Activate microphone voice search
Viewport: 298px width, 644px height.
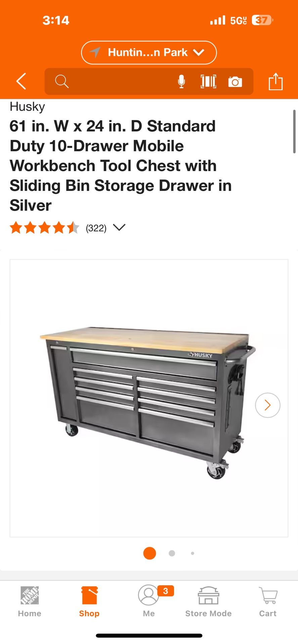[181, 82]
